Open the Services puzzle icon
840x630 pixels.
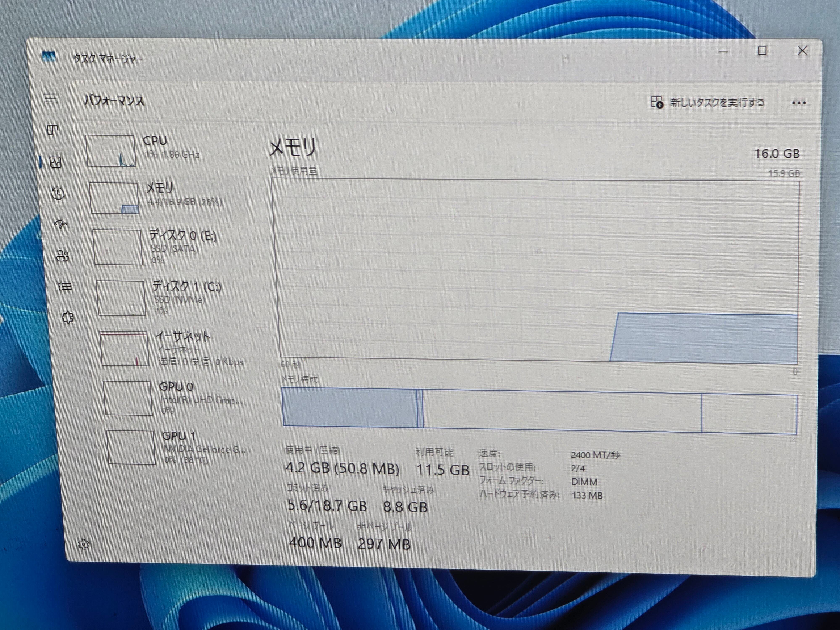(x=68, y=318)
